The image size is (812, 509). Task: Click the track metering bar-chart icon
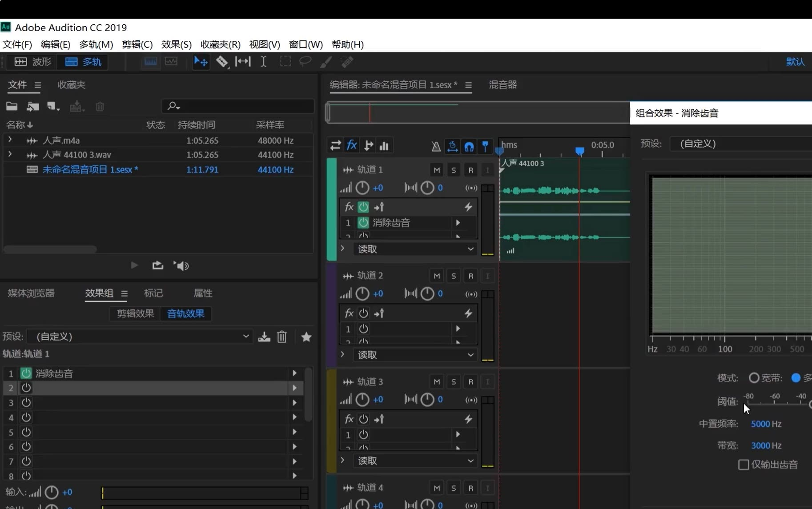click(385, 145)
